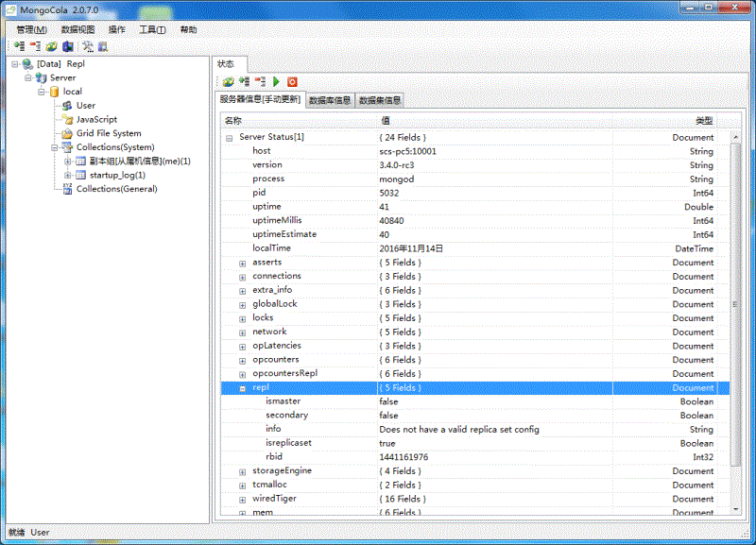
Task: Collapse the Server tree node
Action: [28, 77]
